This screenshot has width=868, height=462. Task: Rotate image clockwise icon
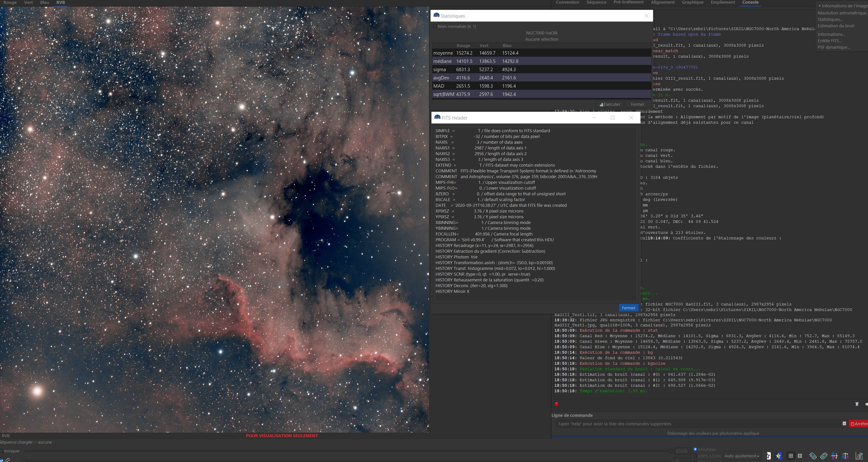(x=824, y=456)
